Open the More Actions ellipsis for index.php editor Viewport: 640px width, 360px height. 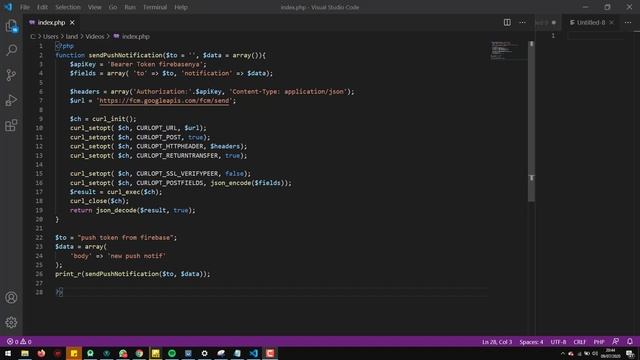pyautogui.click(x=522, y=22)
